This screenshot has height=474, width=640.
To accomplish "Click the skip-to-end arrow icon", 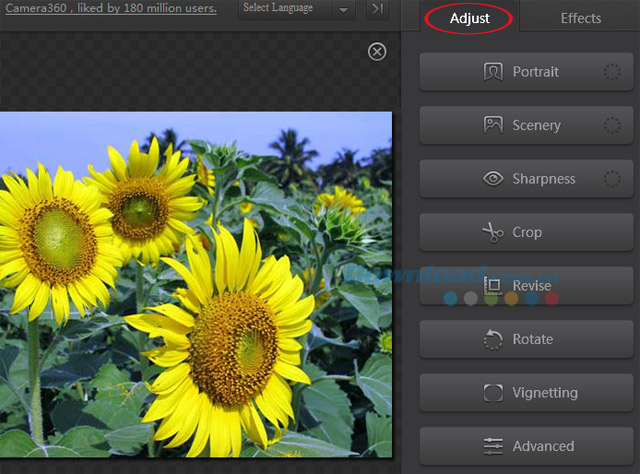I will (x=378, y=9).
